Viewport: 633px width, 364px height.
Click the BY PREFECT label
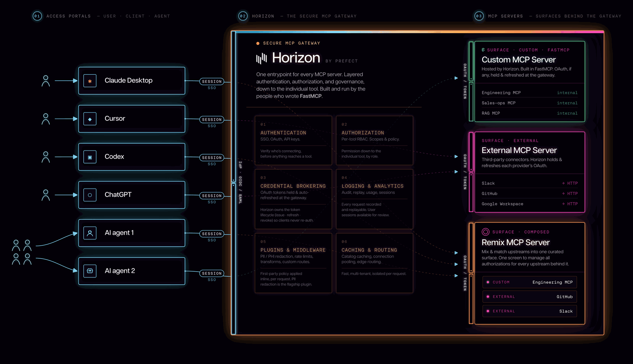point(342,61)
